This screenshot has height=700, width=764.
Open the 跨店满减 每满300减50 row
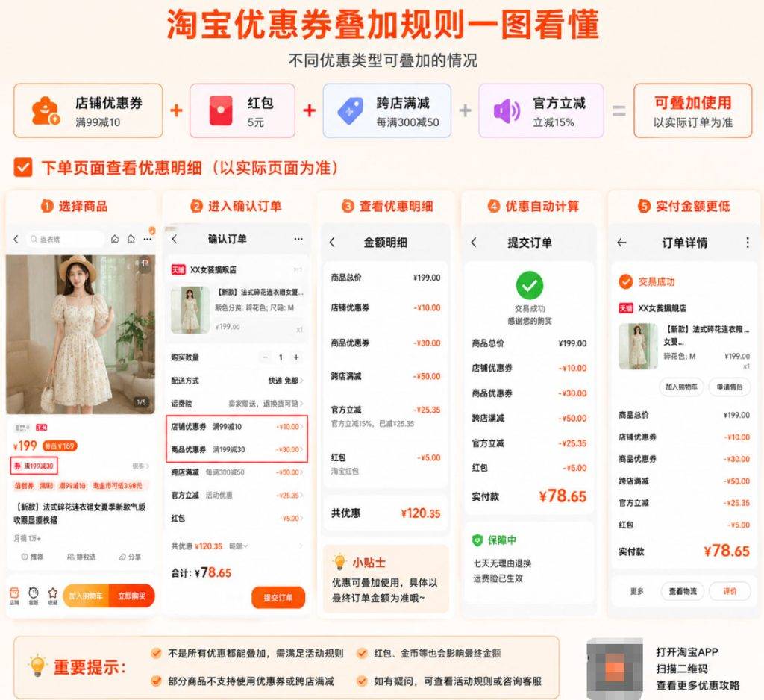point(237,472)
